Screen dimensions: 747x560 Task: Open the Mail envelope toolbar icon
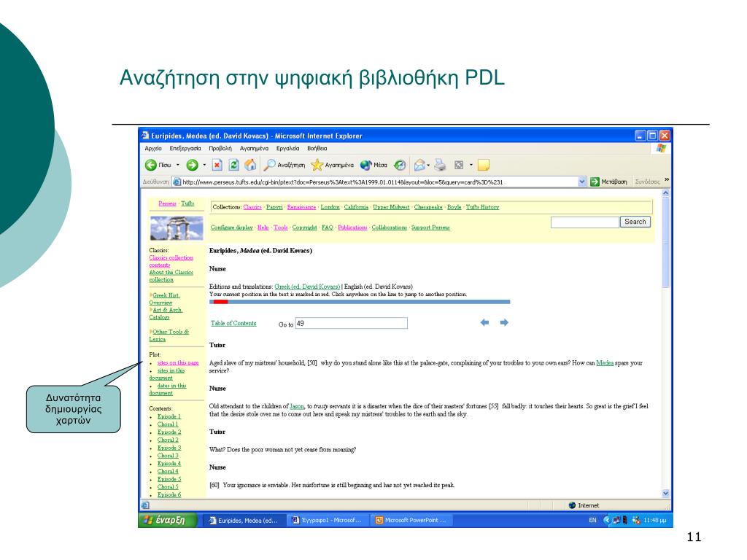419,166
